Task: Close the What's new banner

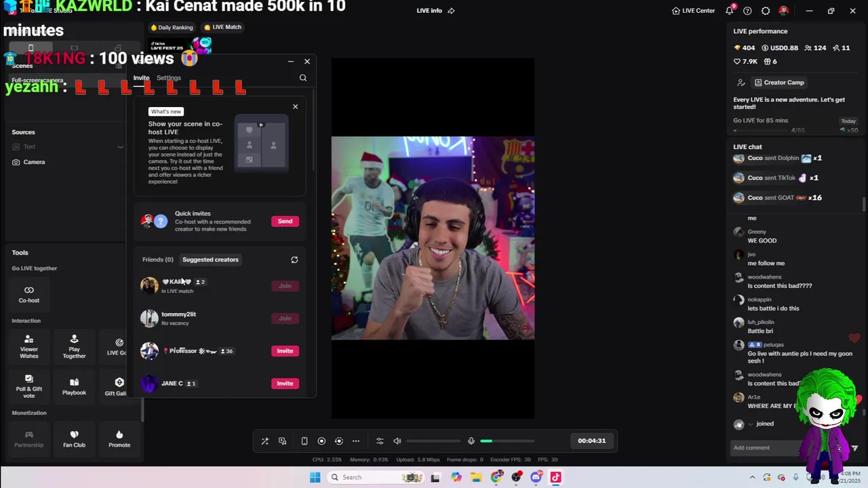Action: click(295, 106)
